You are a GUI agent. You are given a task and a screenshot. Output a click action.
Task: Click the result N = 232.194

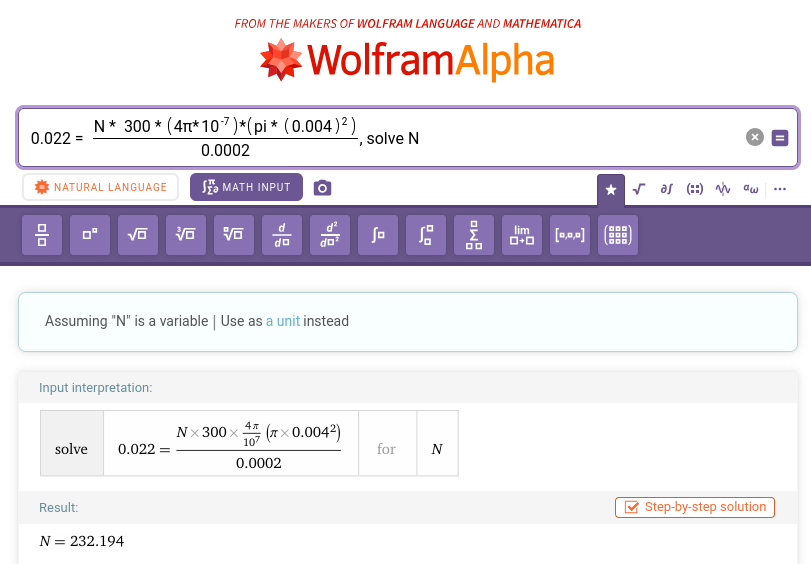82,541
